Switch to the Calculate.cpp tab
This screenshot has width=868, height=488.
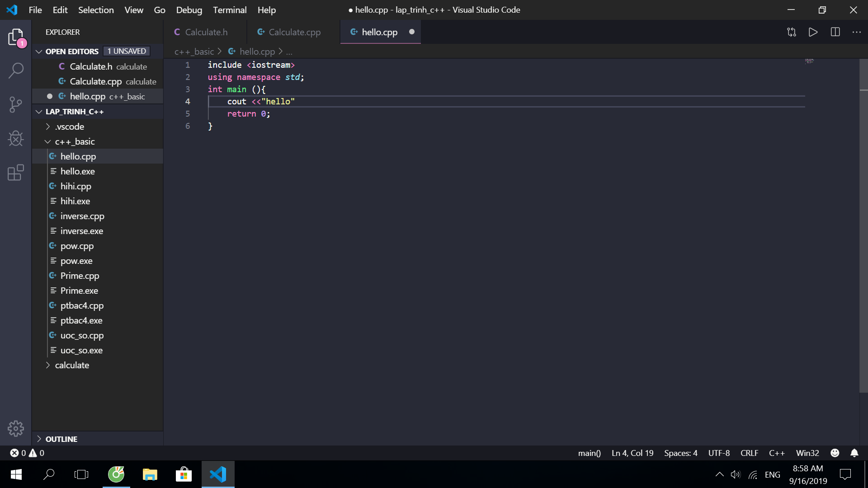tap(293, 32)
